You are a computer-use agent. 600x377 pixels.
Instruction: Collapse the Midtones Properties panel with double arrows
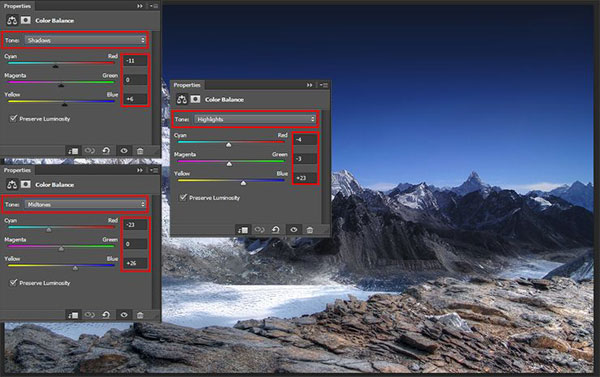point(140,170)
